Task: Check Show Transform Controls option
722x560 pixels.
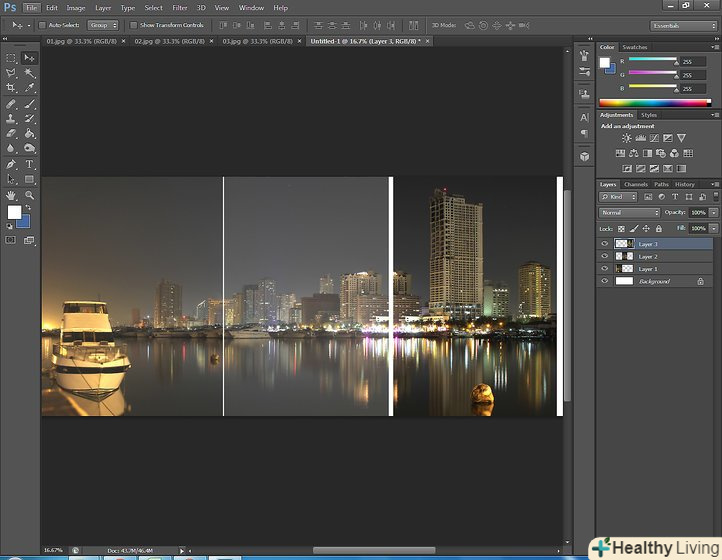Action: coord(133,25)
